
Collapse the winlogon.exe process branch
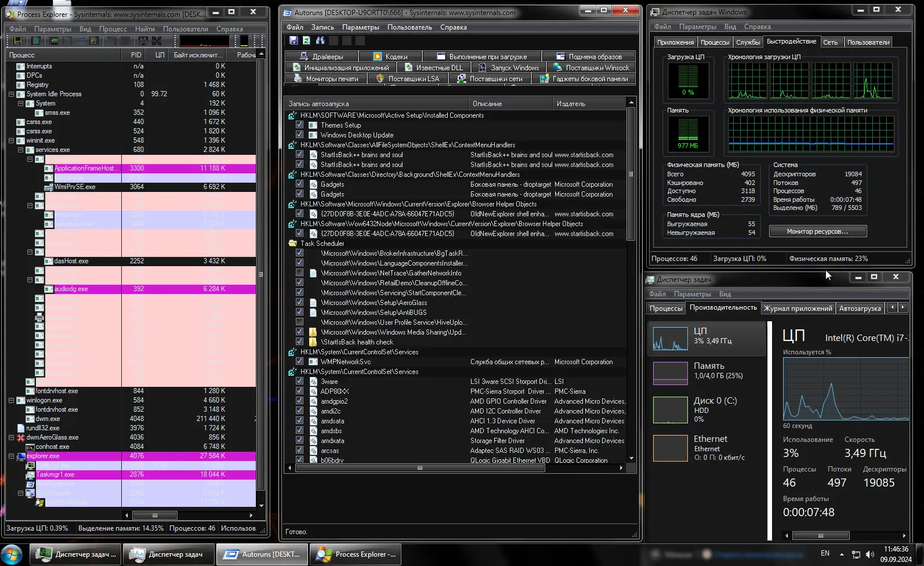(11, 400)
